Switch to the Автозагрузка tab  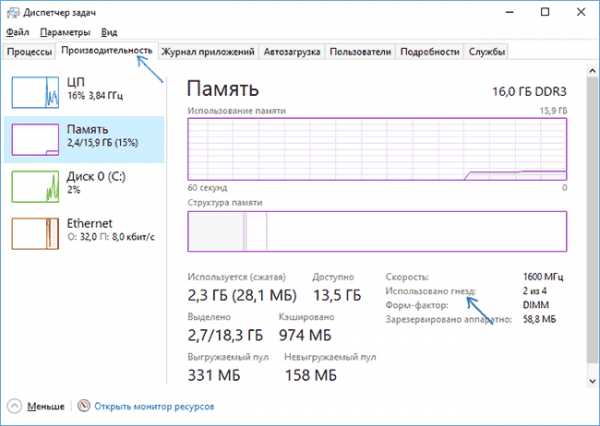(293, 52)
